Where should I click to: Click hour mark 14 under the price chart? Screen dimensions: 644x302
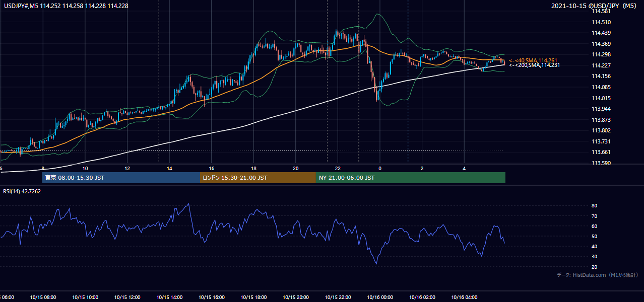tap(169, 169)
